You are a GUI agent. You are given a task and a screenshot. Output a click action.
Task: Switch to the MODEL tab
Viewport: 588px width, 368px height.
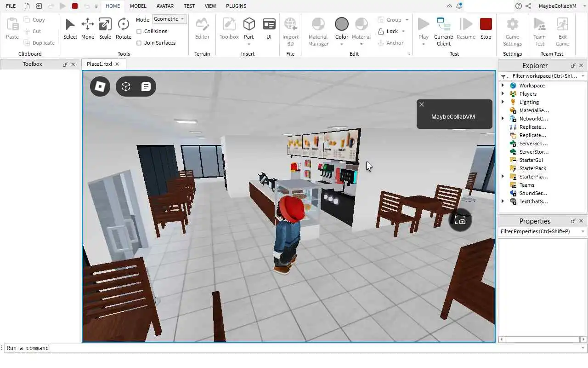point(138,6)
